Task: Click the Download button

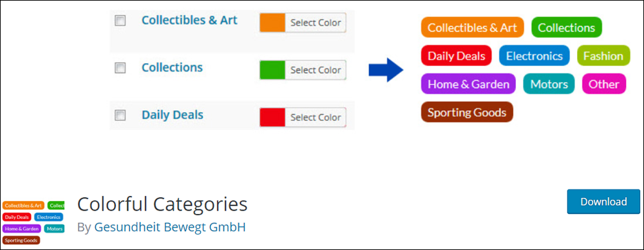Action: click(x=603, y=202)
